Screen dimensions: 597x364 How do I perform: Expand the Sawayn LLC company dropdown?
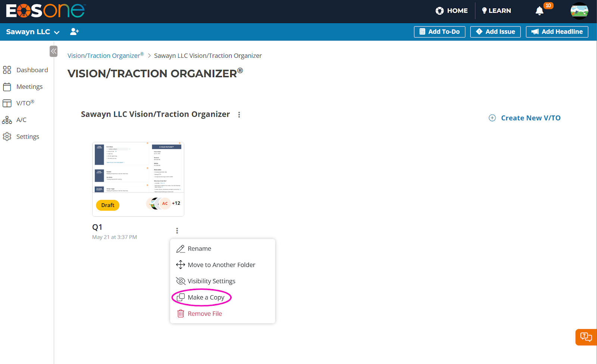click(33, 32)
